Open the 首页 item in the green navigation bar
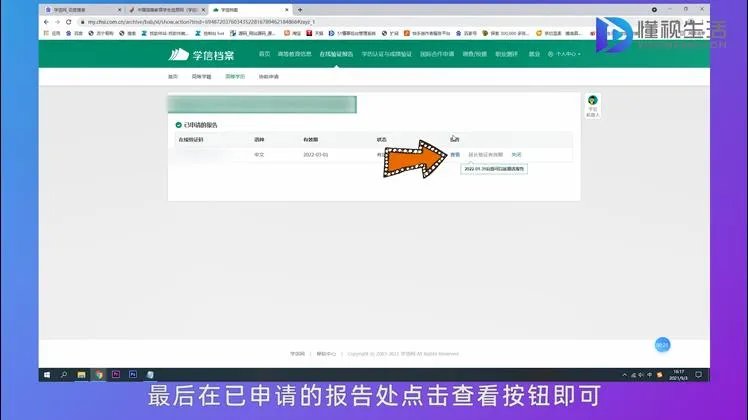This screenshot has width=748, height=420. pos(264,54)
